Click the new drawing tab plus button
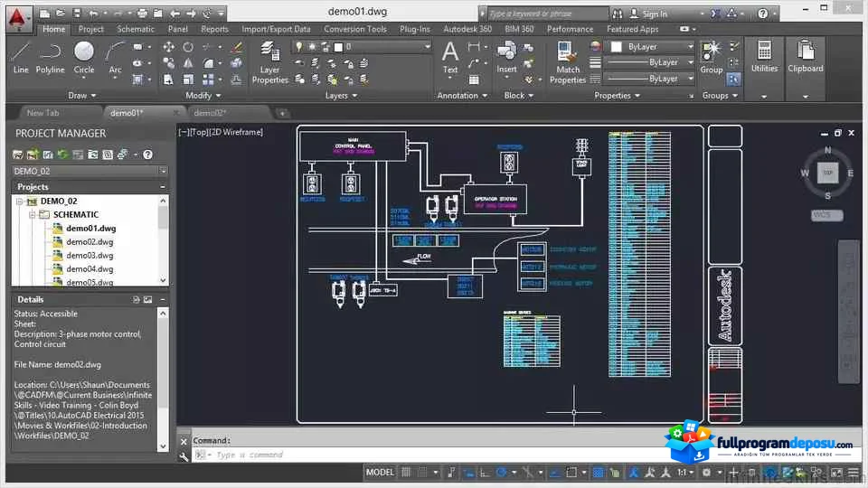The height and width of the screenshot is (488, 868). 282,114
